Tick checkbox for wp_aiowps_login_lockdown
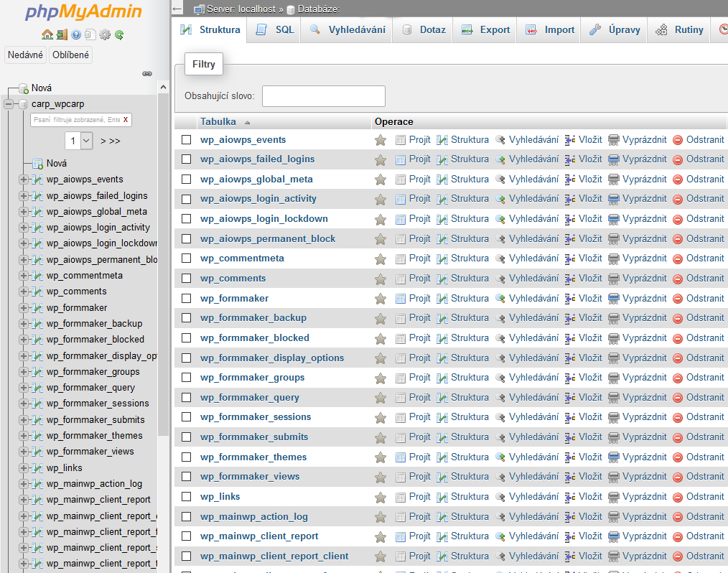The height and width of the screenshot is (573, 728). 186,219
